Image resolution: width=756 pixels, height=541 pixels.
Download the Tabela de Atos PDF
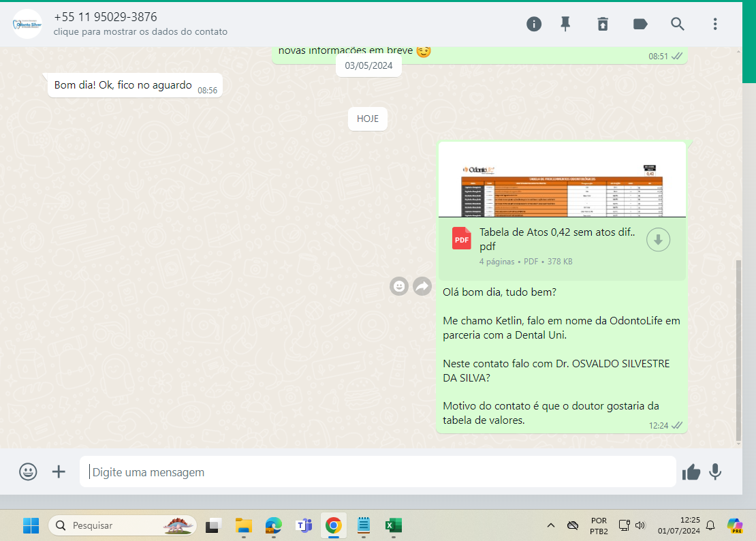click(658, 240)
